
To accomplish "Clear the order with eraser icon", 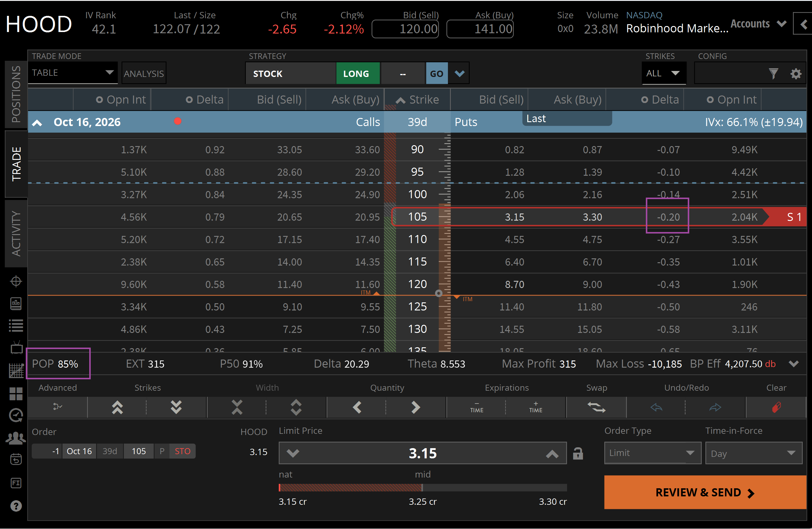I will [776, 407].
